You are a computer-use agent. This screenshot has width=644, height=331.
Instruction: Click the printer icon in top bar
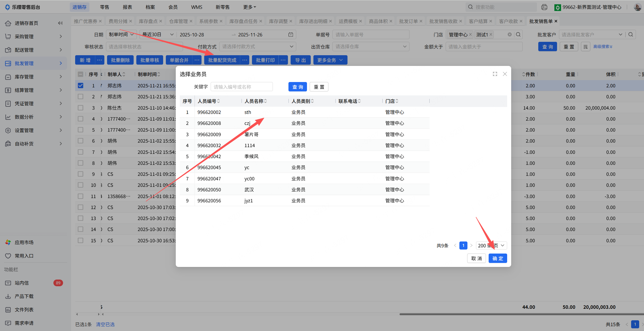[x=544, y=7]
